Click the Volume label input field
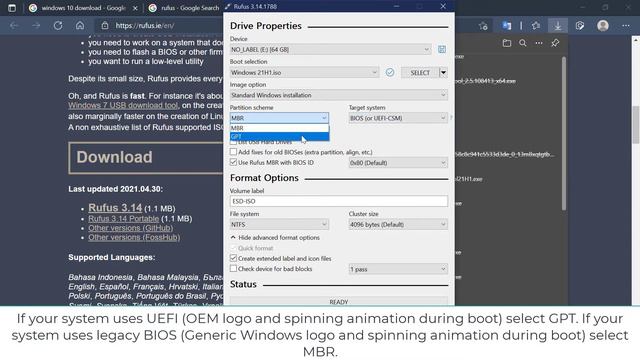This screenshot has height=360, width=640. point(339,201)
